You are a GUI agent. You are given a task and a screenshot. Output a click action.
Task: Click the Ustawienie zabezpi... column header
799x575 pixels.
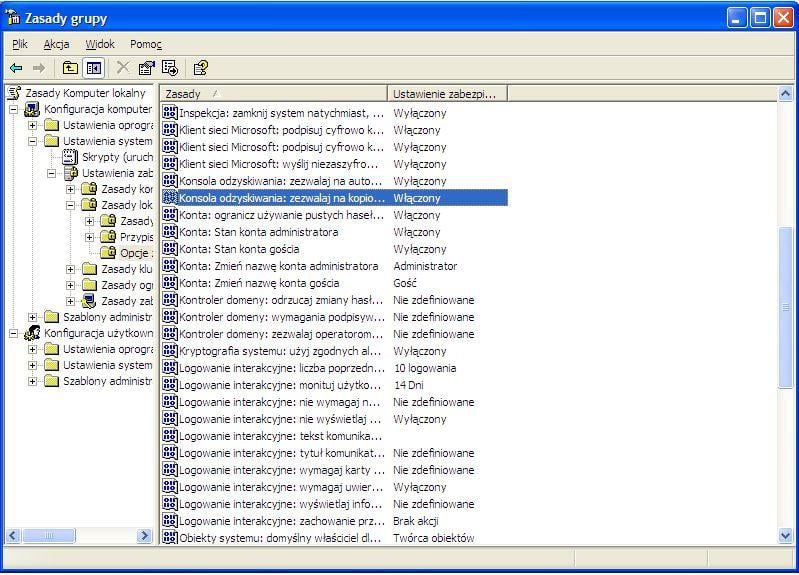(446, 93)
